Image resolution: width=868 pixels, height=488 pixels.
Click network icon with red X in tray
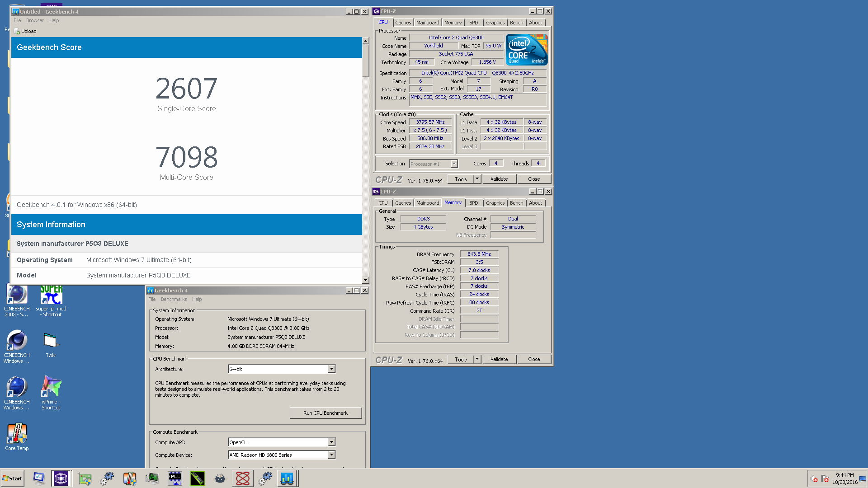(825, 479)
